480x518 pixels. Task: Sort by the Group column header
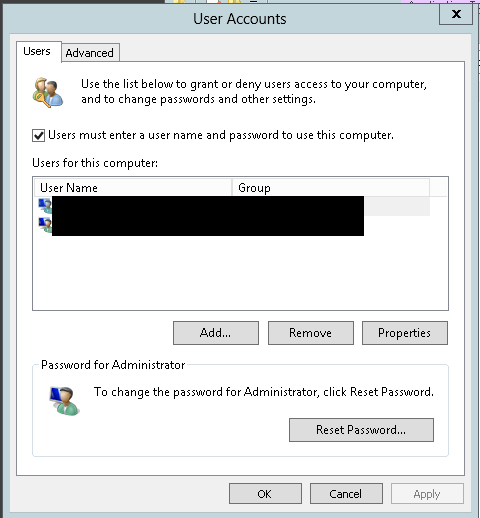[330, 188]
